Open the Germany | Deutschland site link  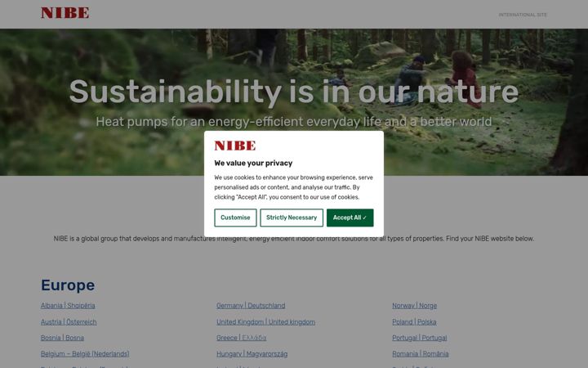point(251,306)
